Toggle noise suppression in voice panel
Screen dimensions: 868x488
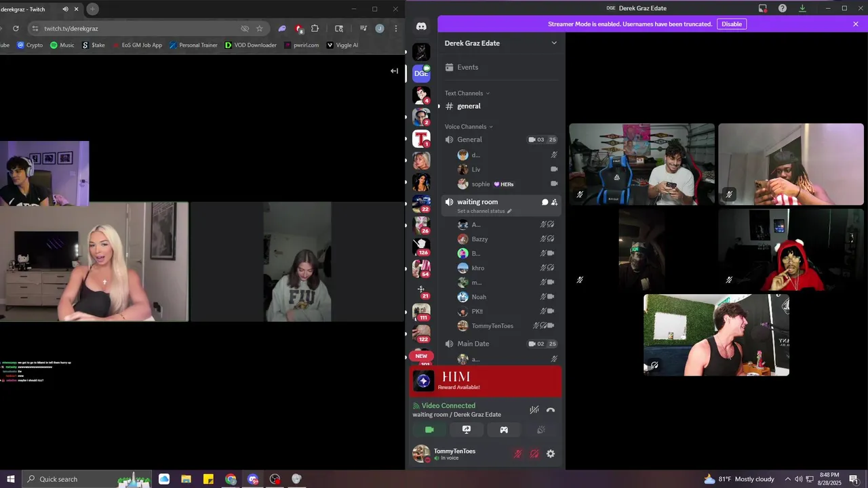tap(534, 410)
